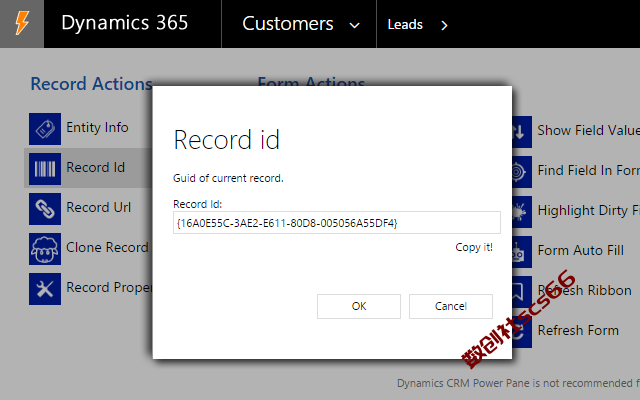The image size is (640, 400).
Task: Click the Power Pane lightning bolt icon
Action: point(22,24)
